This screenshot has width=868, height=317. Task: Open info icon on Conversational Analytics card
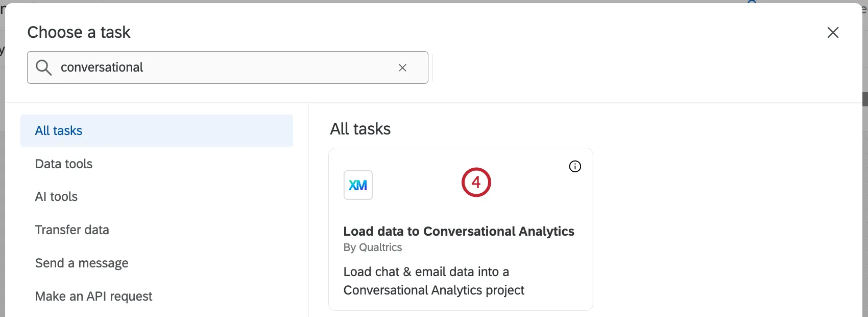coord(575,167)
